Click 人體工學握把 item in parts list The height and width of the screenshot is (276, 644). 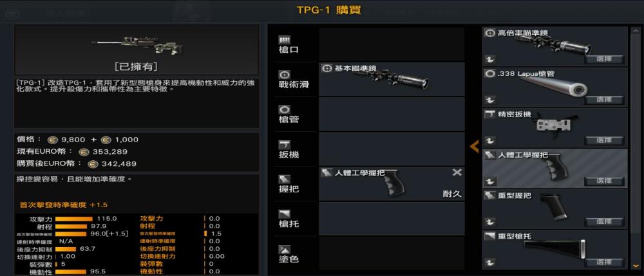(555, 168)
